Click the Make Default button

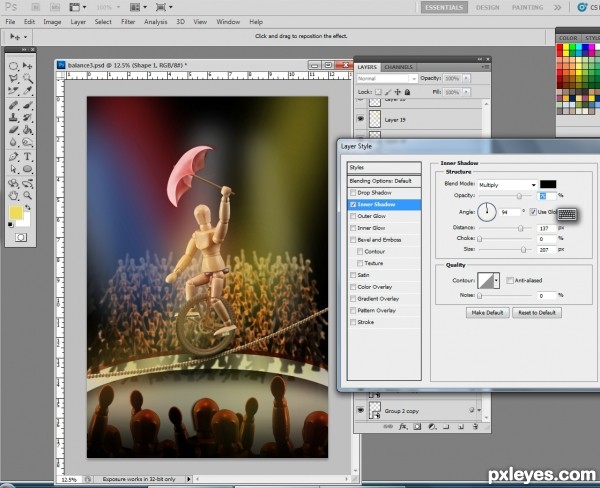(x=488, y=313)
